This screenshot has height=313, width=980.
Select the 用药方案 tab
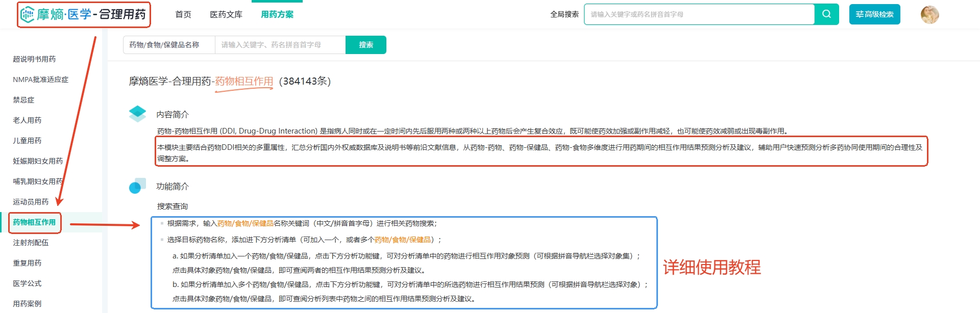[277, 14]
